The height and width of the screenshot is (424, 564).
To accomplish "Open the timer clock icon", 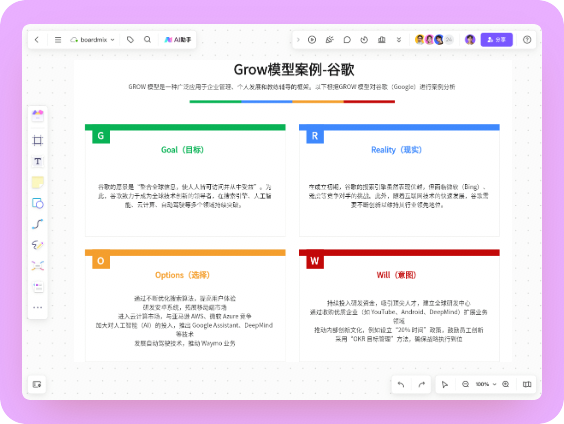I will click(x=364, y=40).
